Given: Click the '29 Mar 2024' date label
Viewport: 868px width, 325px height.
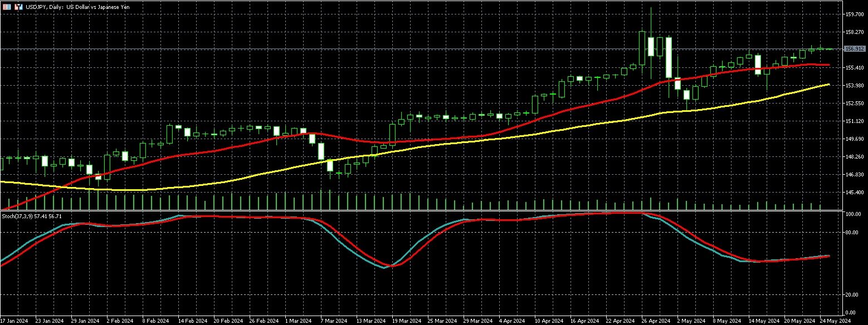Looking at the screenshot, I should (478, 321).
